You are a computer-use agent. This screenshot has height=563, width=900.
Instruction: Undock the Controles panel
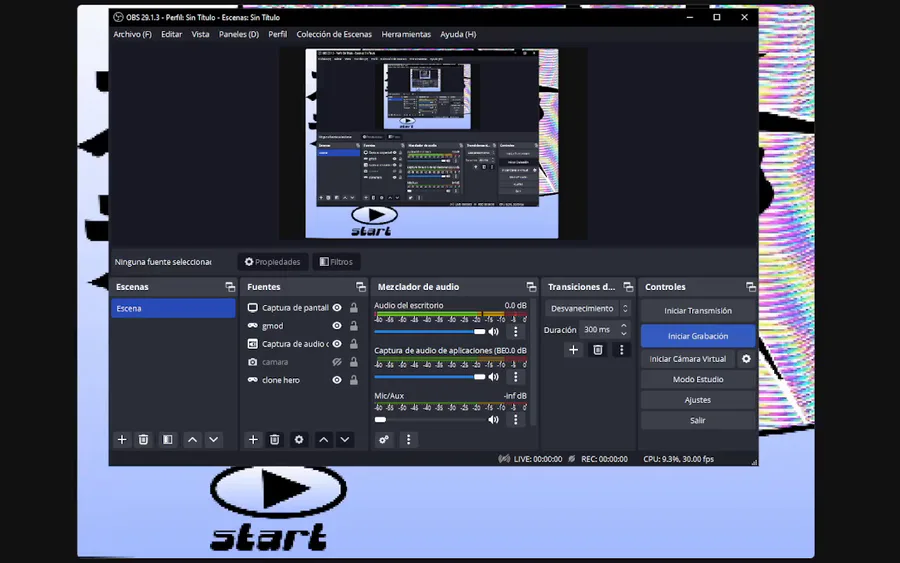coord(750,287)
